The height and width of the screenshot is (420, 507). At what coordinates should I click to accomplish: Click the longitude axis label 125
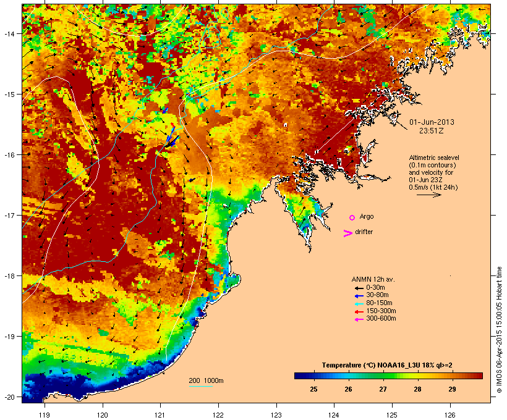(392, 415)
